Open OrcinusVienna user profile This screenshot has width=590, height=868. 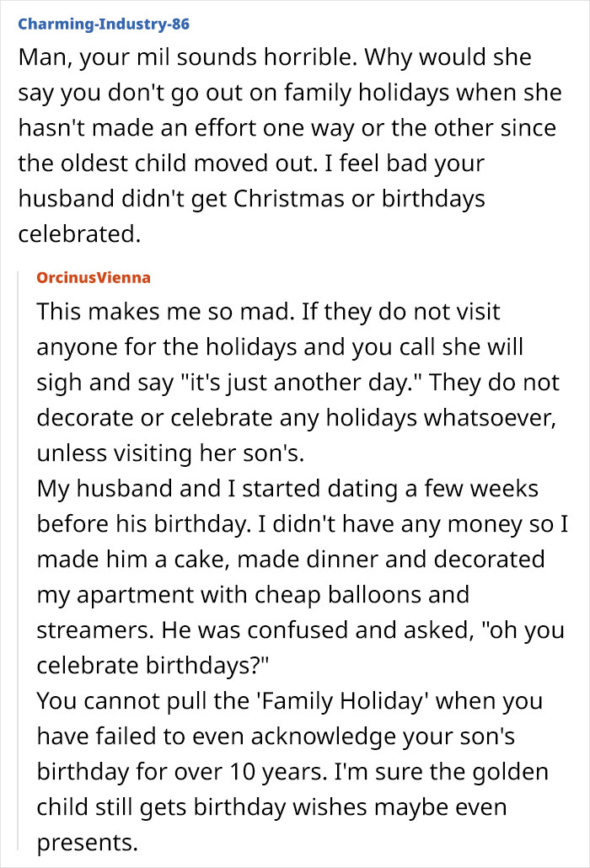pyautogui.click(x=94, y=276)
